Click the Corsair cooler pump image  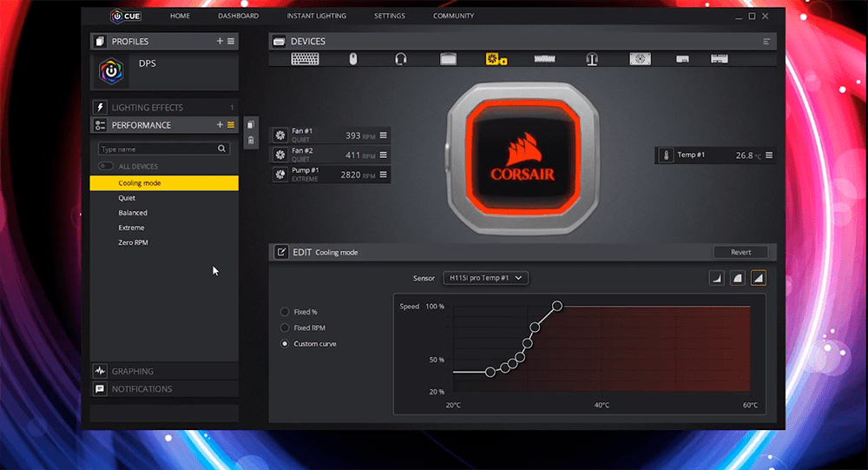tap(523, 158)
